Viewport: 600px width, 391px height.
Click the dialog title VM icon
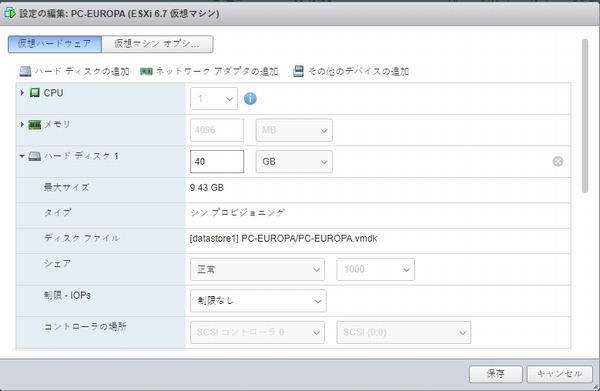[x=10, y=13]
